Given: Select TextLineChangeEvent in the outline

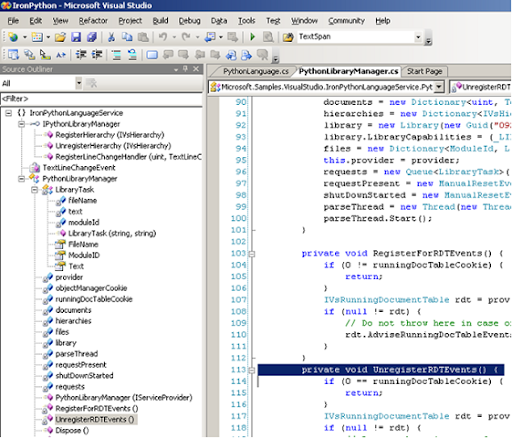Looking at the screenshot, I should click(79, 168).
